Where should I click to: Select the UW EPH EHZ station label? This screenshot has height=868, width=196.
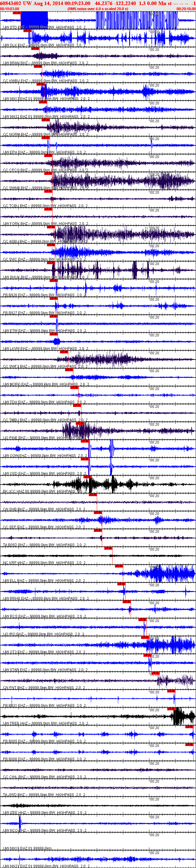tap(44, 152)
